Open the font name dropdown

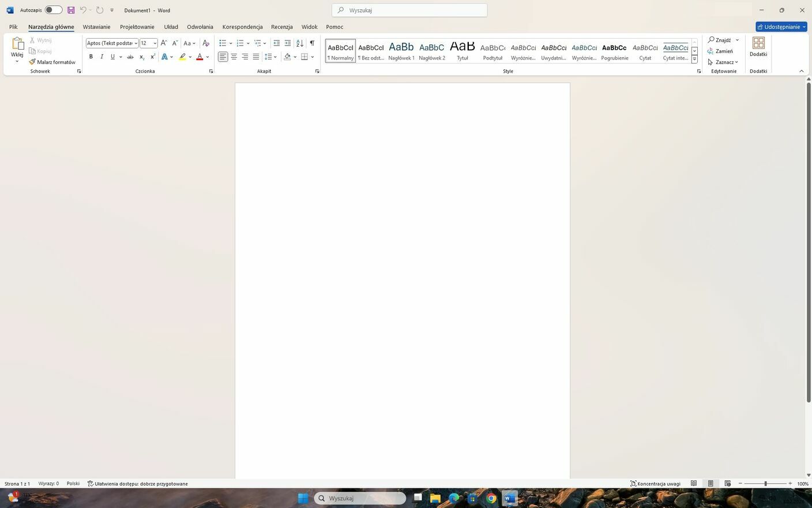[x=136, y=43]
